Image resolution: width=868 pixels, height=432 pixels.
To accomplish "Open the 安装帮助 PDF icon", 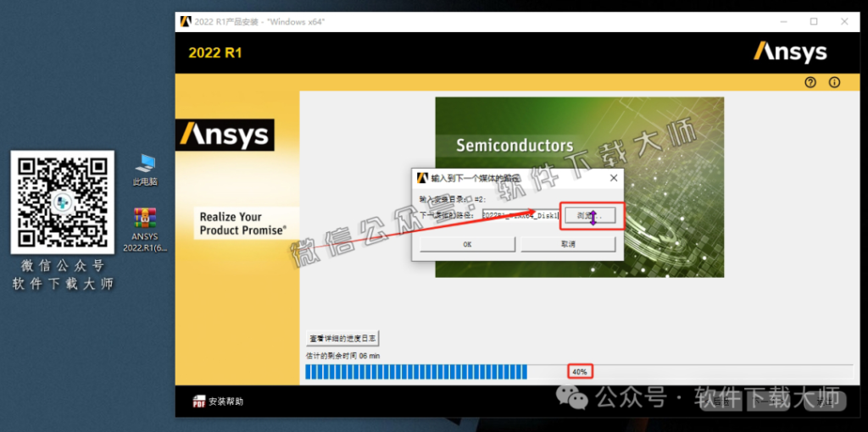I will [198, 402].
